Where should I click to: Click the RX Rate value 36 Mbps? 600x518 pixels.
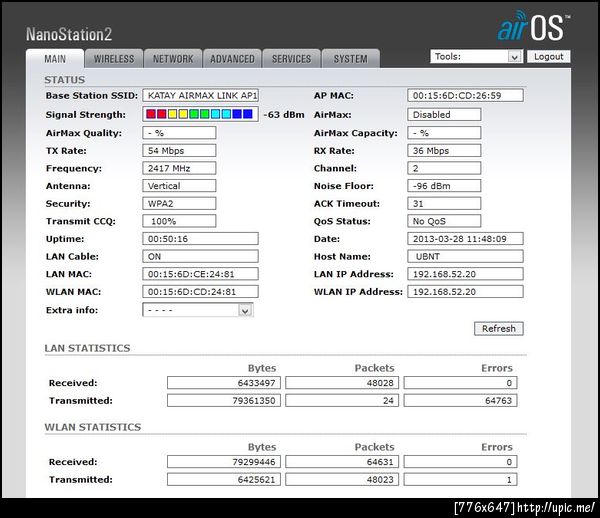[444, 151]
